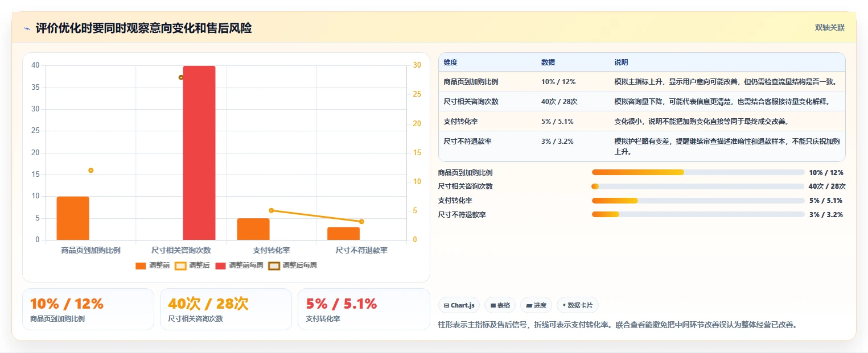Click the 尺寸不符退款率 x-axis label
The height and width of the screenshot is (353, 868).
(361, 250)
